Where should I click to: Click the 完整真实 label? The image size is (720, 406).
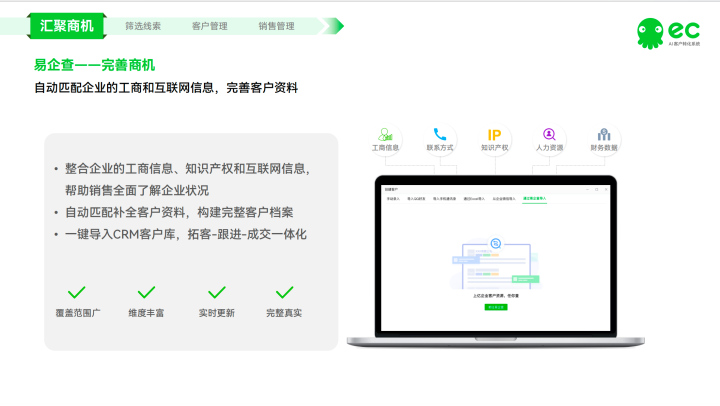(x=284, y=313)
